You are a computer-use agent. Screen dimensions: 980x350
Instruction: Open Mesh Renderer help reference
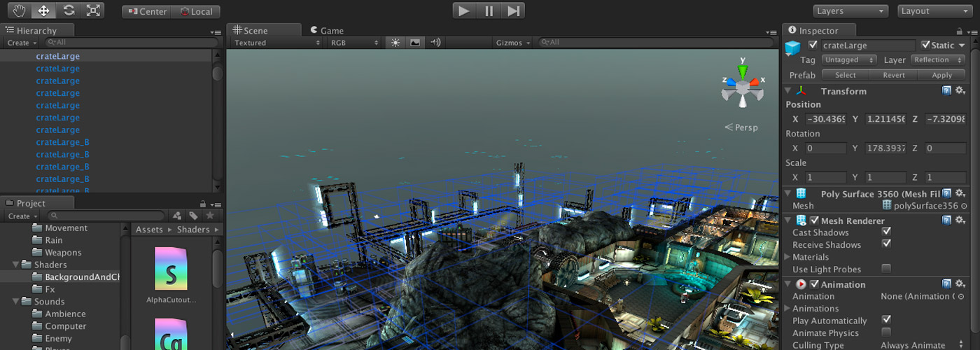[946, 220]
